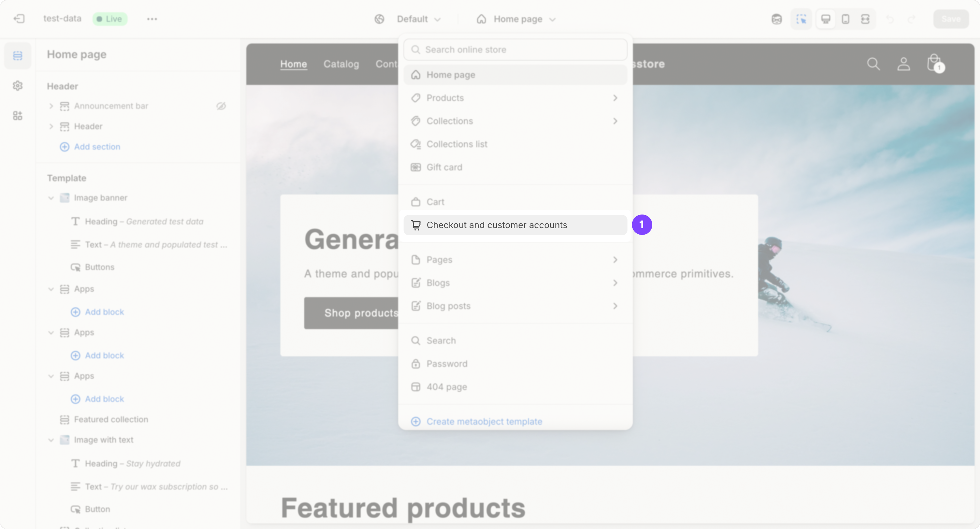The image size is (980, 529).
Task: Open the three-dot more actions menu
Action: point(152,19)
